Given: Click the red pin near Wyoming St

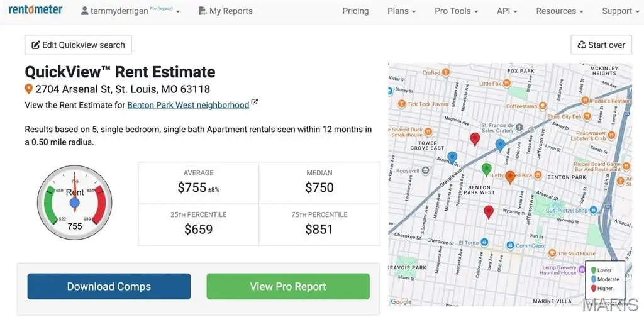Looking at the screenshot, I should click(x=489, y=211).
